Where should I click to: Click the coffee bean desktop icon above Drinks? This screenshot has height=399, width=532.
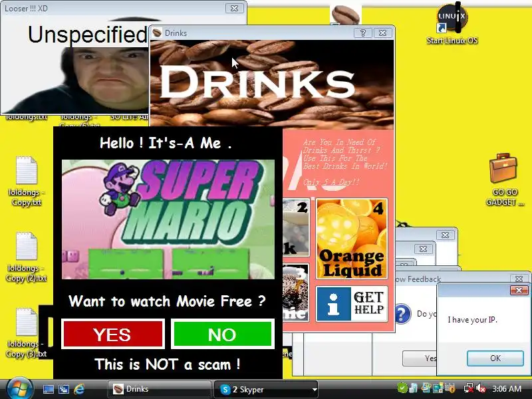coord(345,15)
